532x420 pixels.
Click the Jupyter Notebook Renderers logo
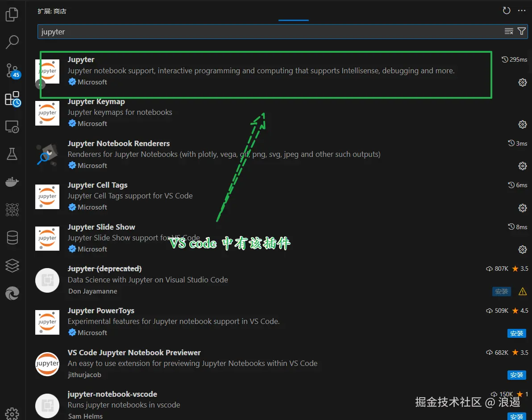tap(47, 155)
